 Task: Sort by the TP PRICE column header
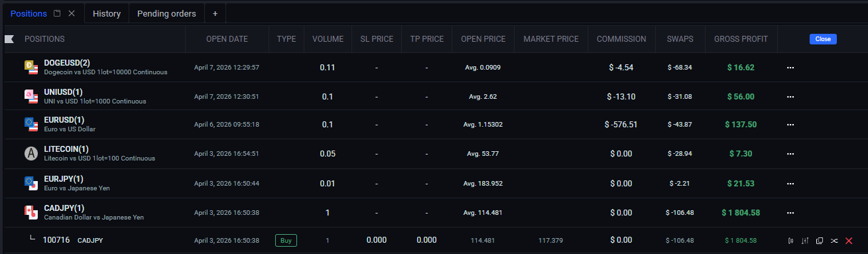pos(426,39)
